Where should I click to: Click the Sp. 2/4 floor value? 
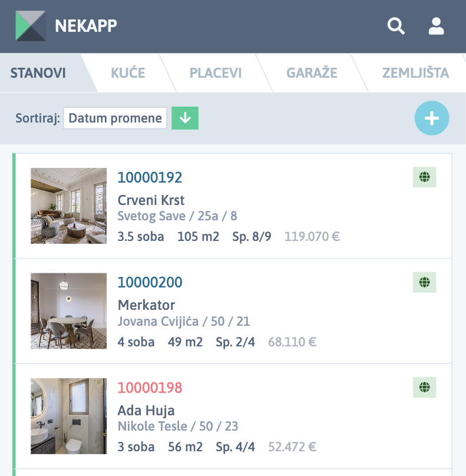pos(235,342)
